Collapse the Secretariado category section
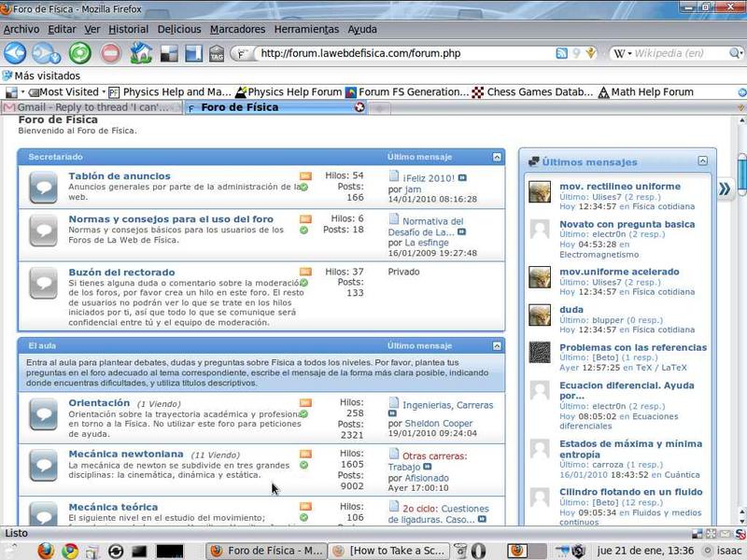The image size is (747, 560). pos(497,158)
